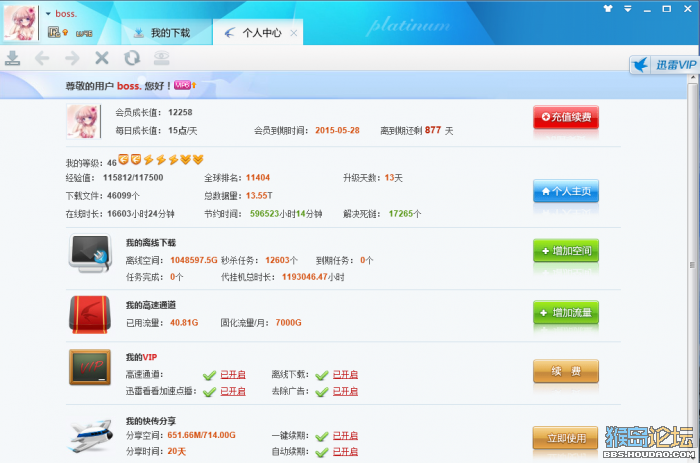
Task: Click the share space value 651.66M/714.00G
Action: pyautogui.click(x=201, y=435)
